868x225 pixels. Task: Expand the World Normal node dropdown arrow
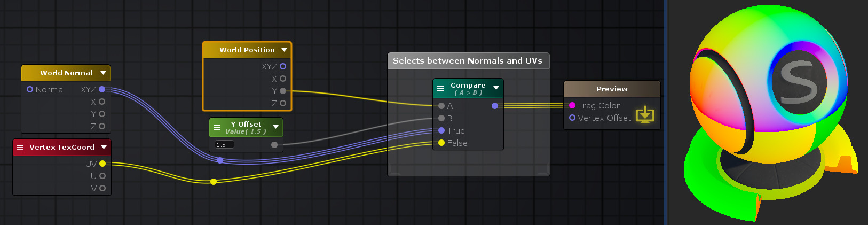(x=103, y=73)
